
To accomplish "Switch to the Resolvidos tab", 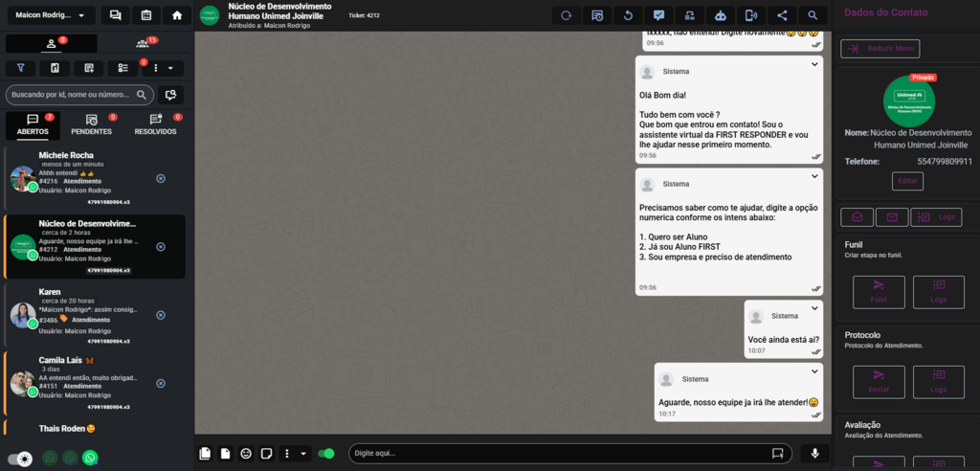I will point(155,124).
